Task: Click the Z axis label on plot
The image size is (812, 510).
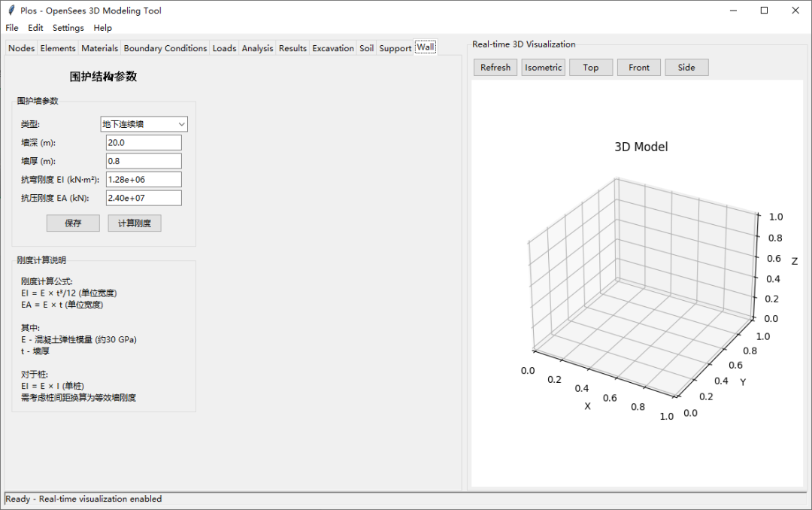Action: click(x=795, y=261)
